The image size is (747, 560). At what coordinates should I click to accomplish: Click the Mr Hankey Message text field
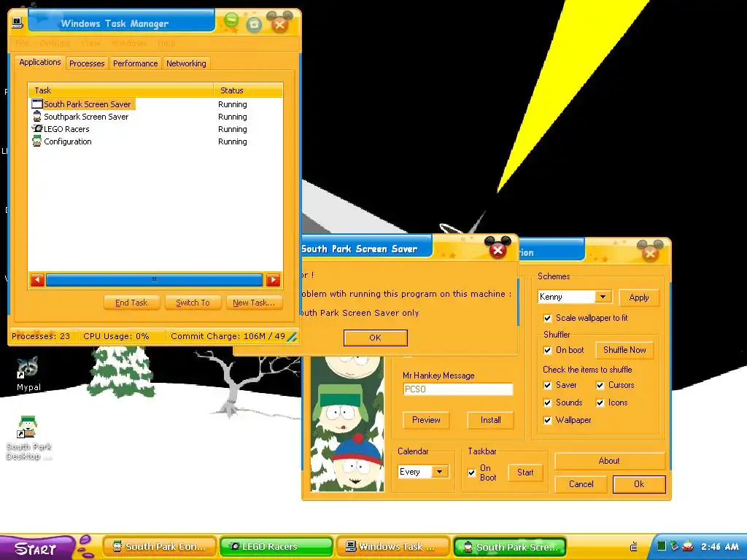point(458,389)
